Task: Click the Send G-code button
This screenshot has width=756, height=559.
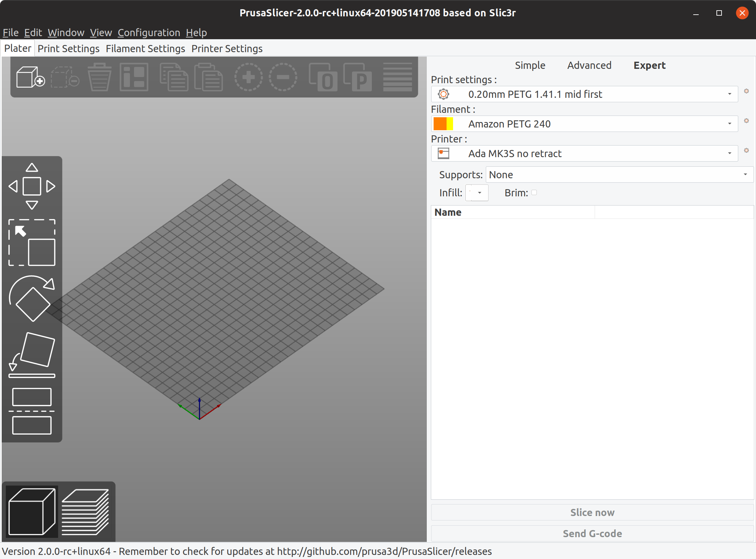Action: point(592,533)
